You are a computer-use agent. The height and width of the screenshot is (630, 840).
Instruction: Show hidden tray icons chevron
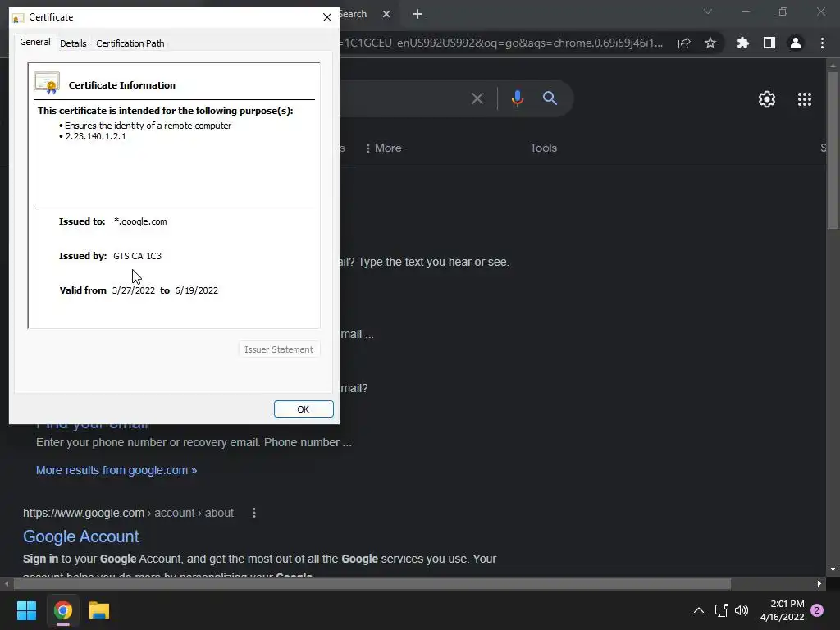(699, 610)
